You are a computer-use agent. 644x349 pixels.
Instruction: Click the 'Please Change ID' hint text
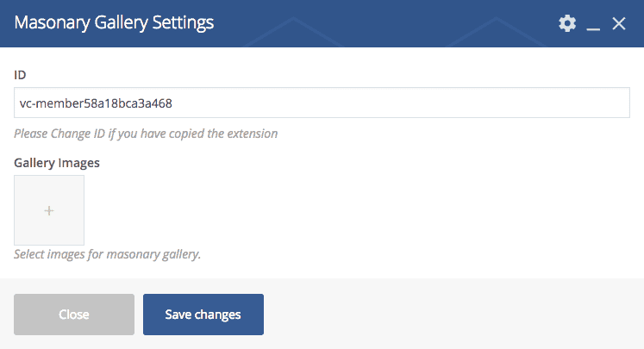coord(146,134)
